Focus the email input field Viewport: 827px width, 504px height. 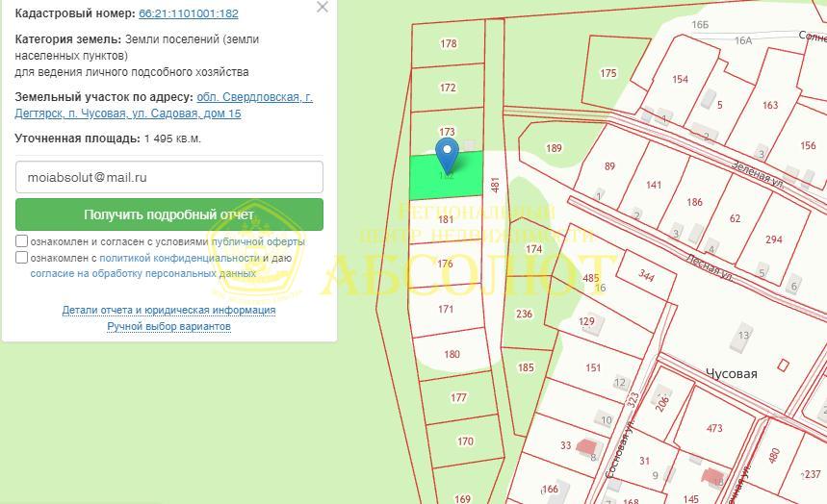(169, 177)
